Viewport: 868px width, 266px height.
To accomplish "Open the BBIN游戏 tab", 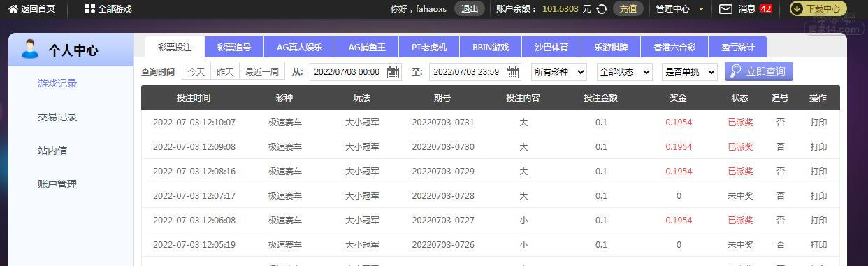I will click(491, 48).
